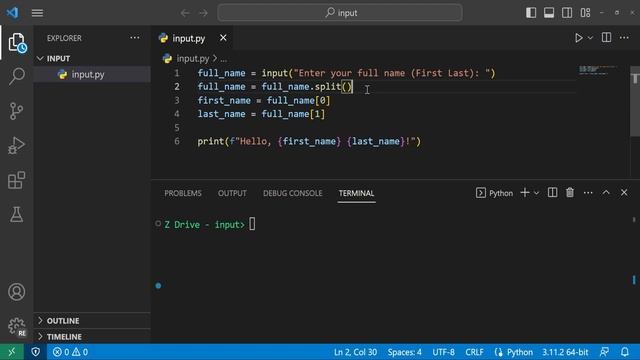Click Ln 2, Col 30 status
This screenshot has width=640, height=360.
355,352
